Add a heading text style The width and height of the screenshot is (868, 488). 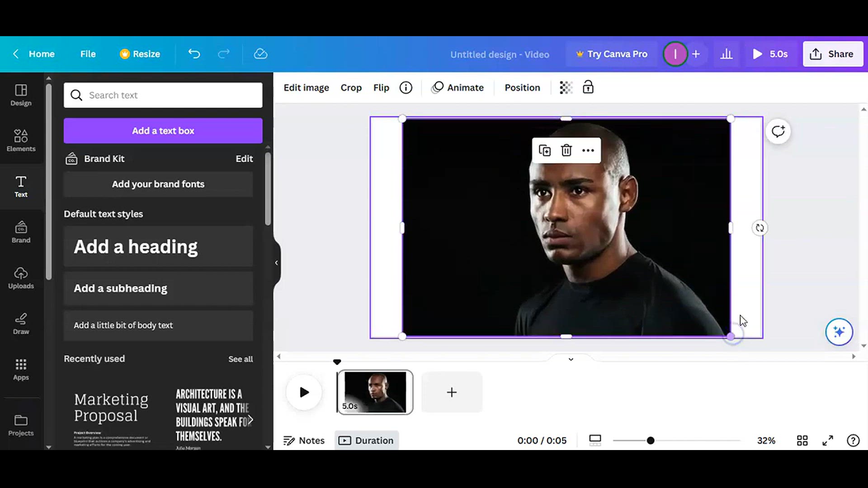(158, 247)
